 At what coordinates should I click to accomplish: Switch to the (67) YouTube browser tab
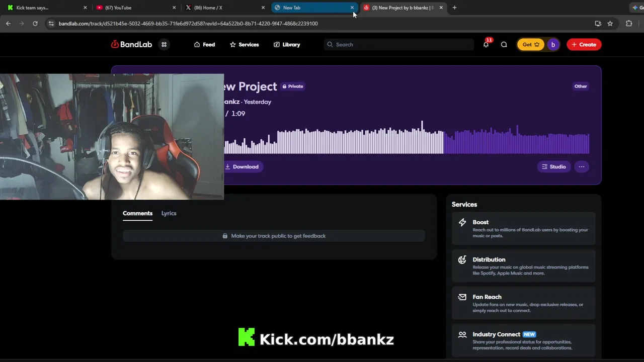[135, 8]
